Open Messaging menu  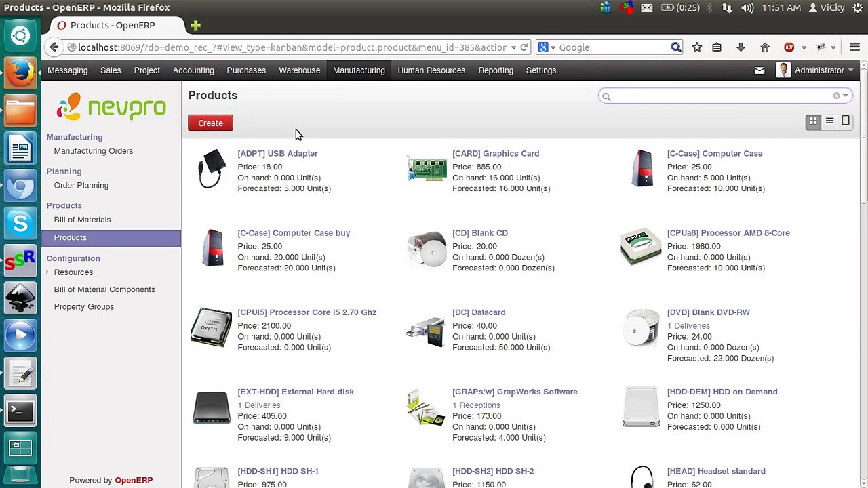(68, 70)
